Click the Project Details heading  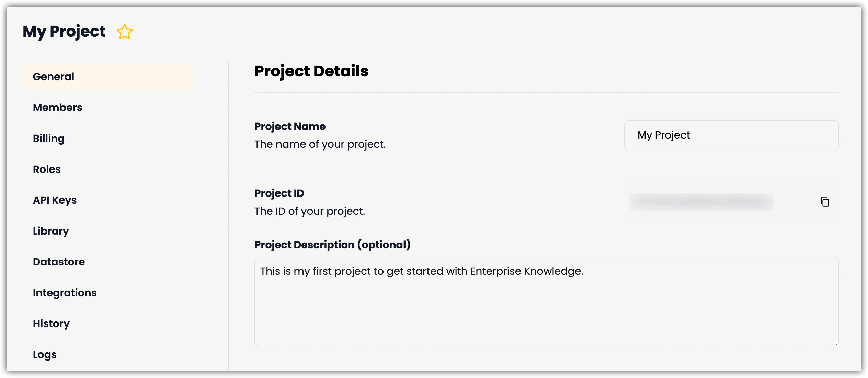tap(311, 71)
